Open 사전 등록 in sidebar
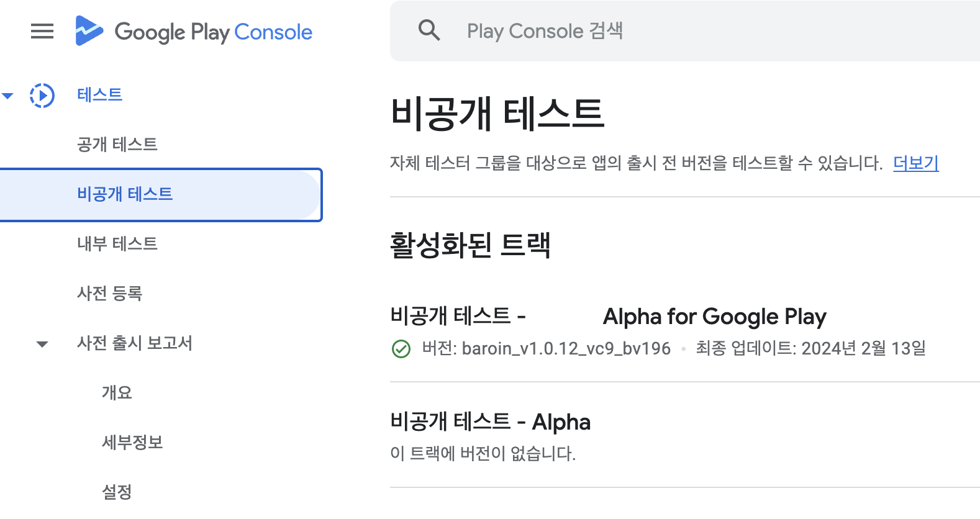Viewport: 980px width, 519px height. point(109,294)
